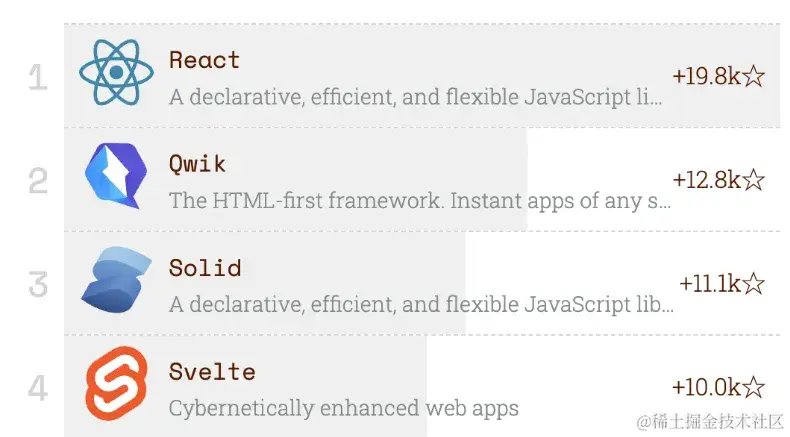Click the React description text

tap(415, 98)
